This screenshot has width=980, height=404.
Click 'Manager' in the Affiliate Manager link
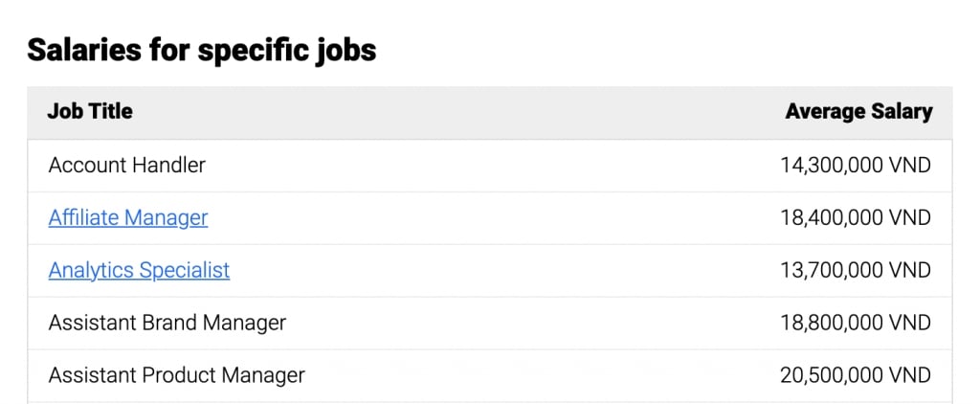(x=167, y=218)
